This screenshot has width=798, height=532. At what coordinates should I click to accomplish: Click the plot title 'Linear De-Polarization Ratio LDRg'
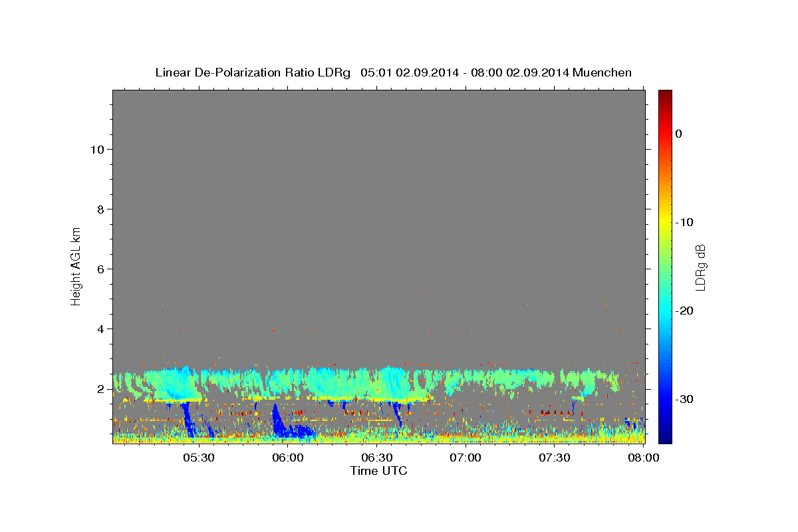[x=252, y=72]
